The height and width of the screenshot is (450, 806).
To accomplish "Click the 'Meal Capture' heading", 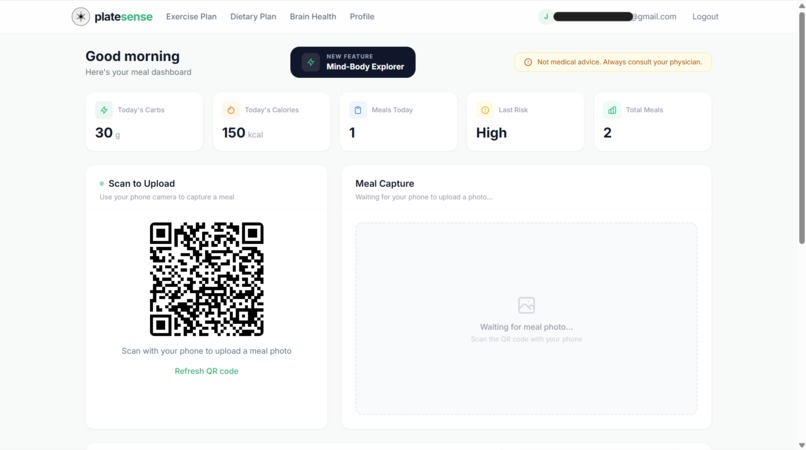I will point(384,184).
